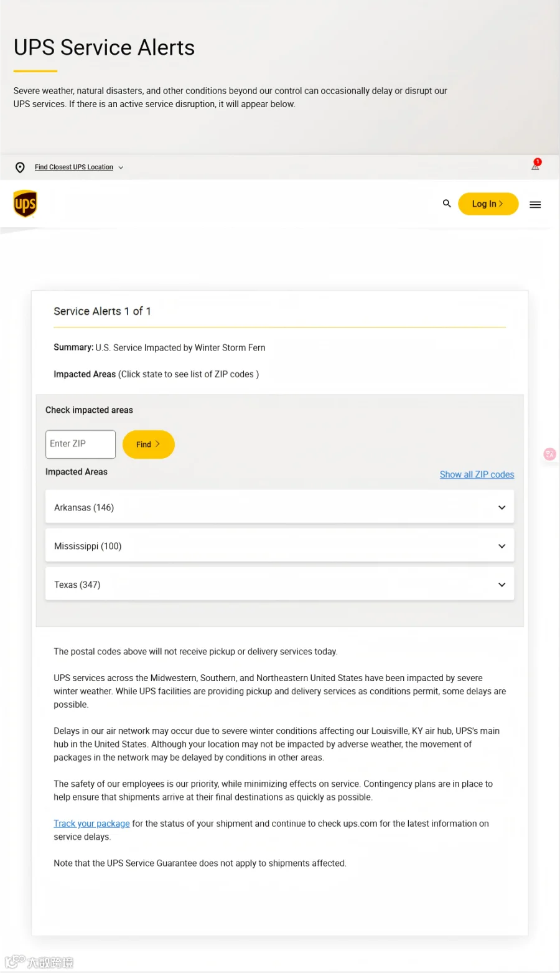Click the UPS shield logo

pyautogui.click(x=25, y=204)
